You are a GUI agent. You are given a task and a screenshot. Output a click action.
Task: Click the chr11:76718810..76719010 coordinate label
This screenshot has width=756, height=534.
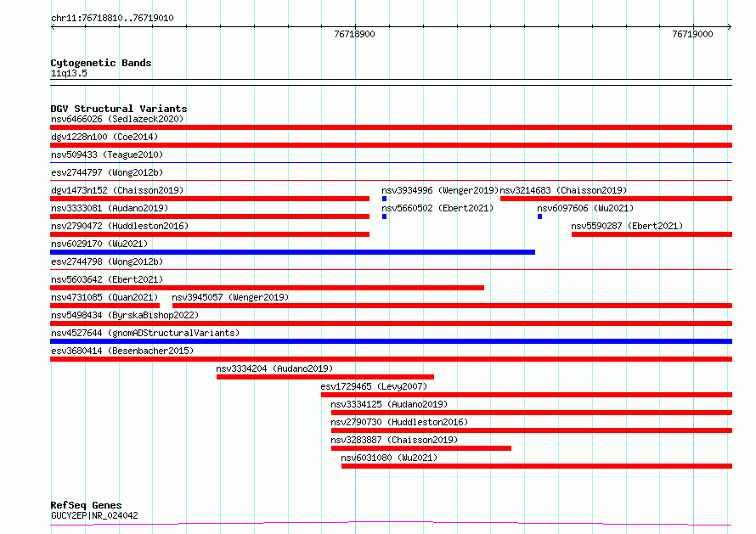(x=112, y=18)
